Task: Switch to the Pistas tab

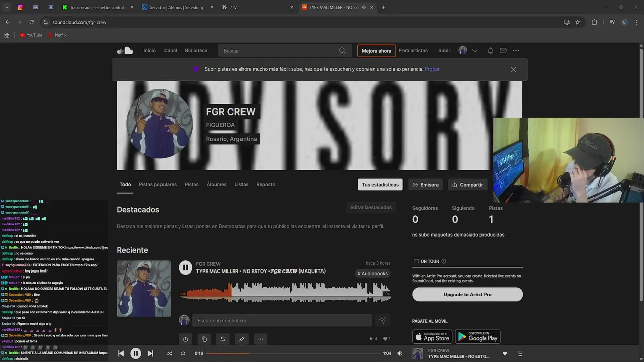Action: tap(192, 185)
